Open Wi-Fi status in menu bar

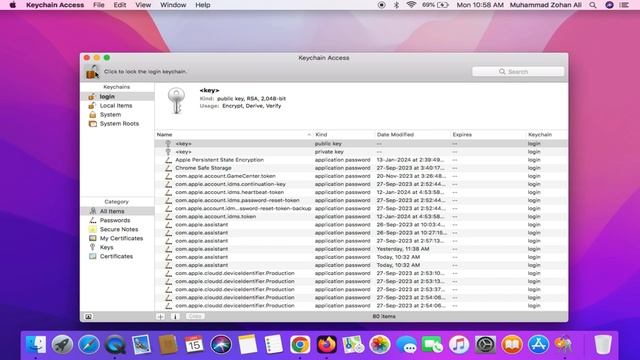coord(411,5)
